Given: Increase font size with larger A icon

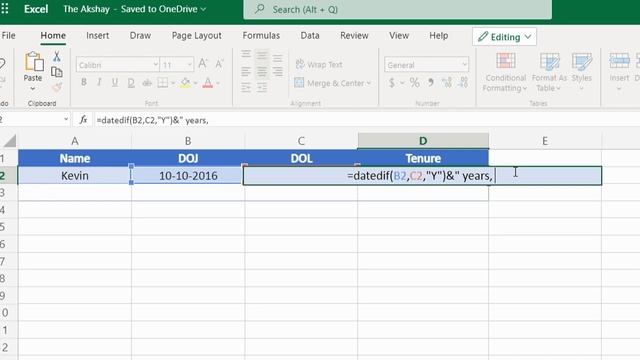Looking at the screenshot, I should (202, 64).
